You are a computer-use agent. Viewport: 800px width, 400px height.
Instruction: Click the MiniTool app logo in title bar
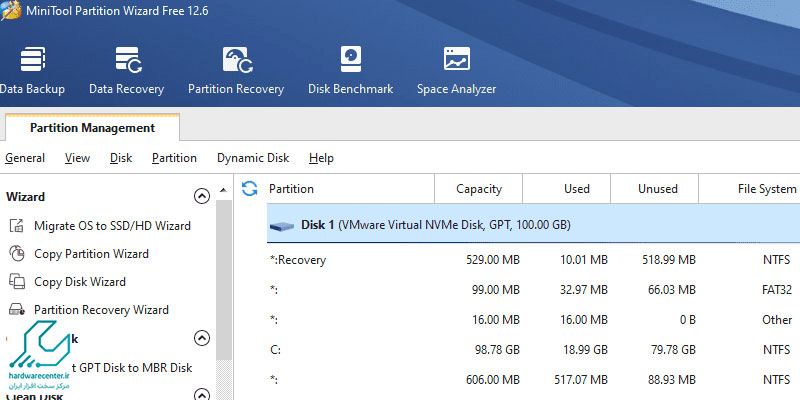click(10, 11)
